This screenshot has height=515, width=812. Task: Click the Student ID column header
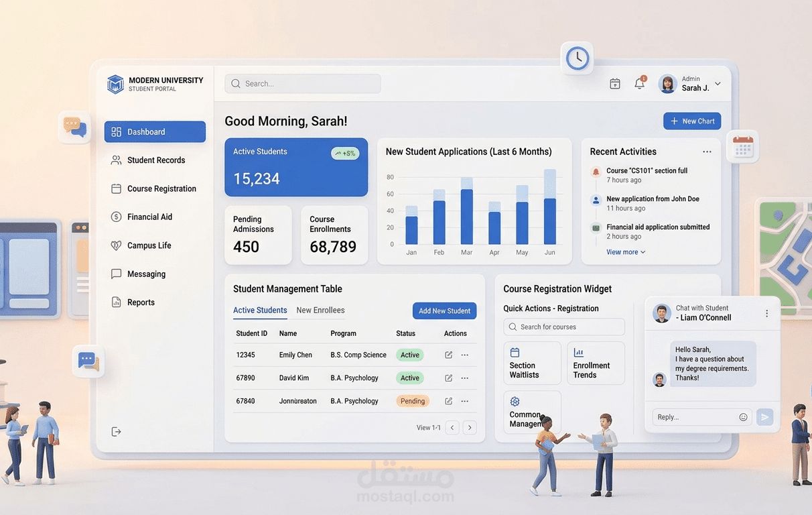(252, 333)
